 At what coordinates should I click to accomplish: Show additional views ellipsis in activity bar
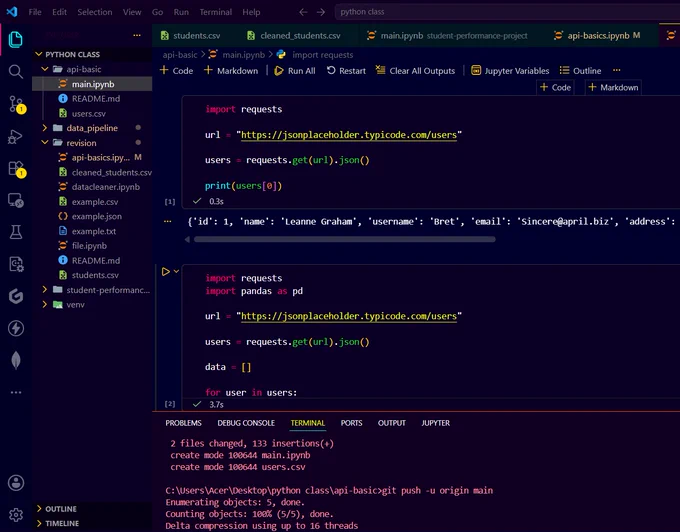(x=16, y=392)
